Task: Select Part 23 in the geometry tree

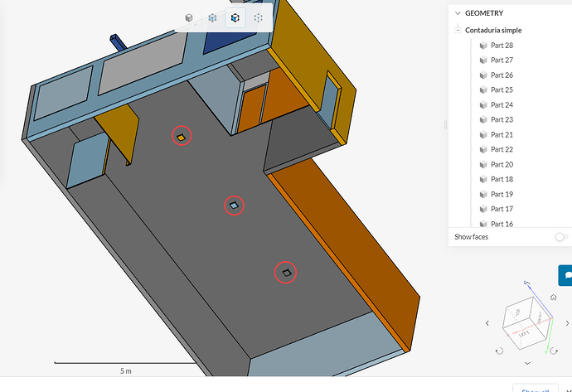Action: [502, 119]
